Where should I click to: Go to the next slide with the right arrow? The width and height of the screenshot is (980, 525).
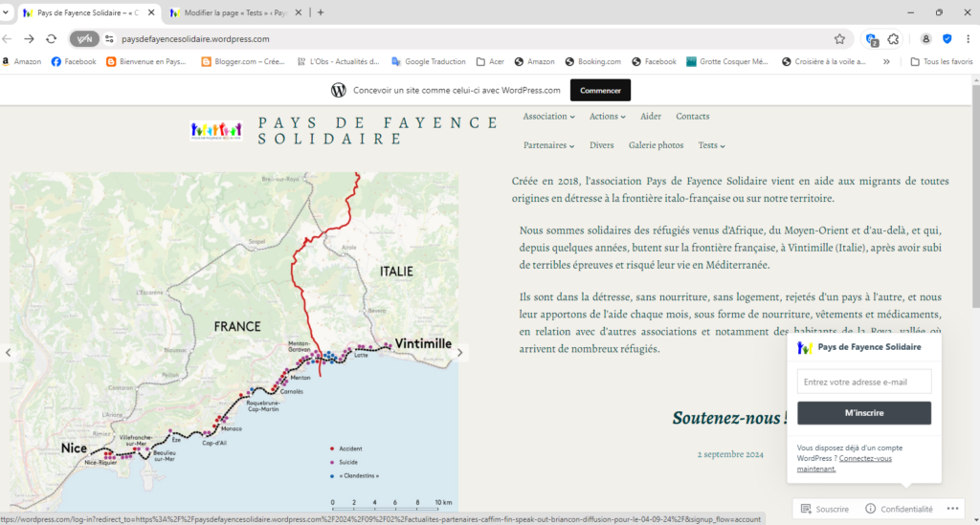tap(459, 352)
